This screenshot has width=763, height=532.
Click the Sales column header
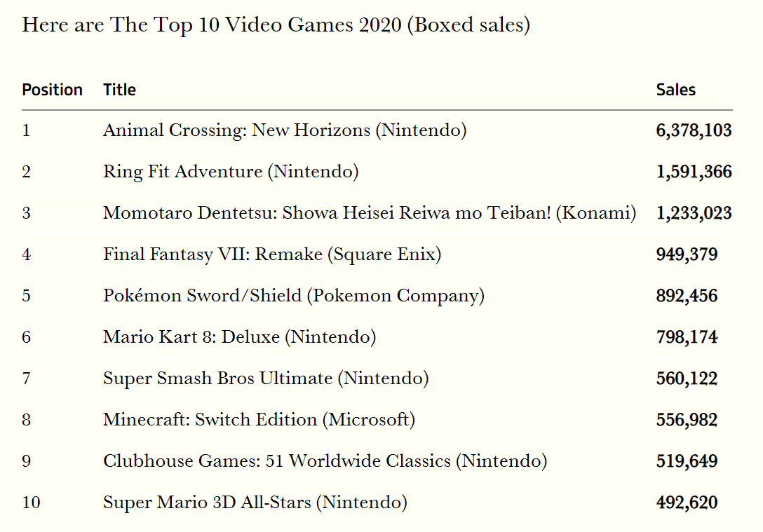point(675,90)
